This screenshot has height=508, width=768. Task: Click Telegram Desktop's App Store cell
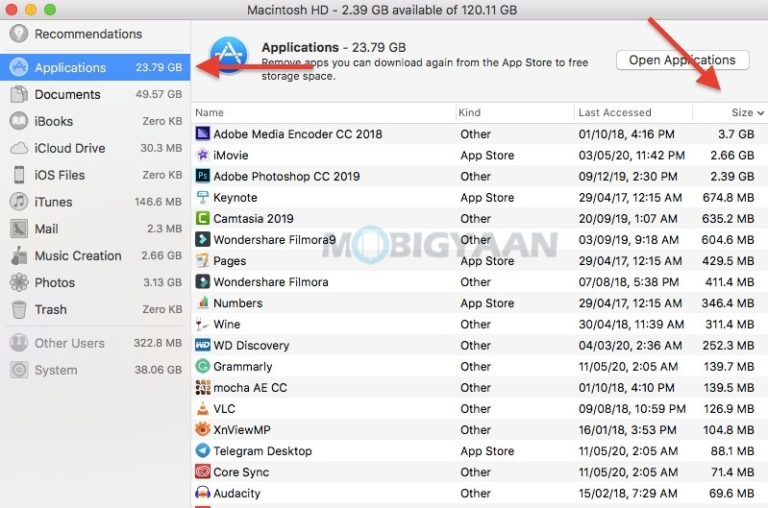tap(487, 451)
